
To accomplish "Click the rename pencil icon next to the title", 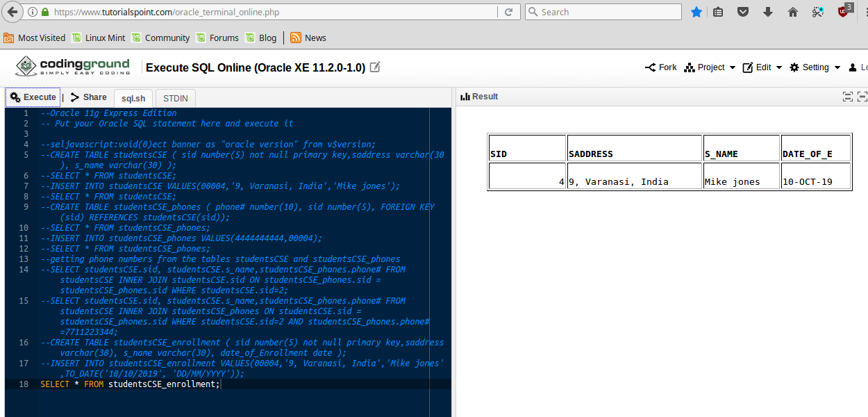I will tap(374, 67).
